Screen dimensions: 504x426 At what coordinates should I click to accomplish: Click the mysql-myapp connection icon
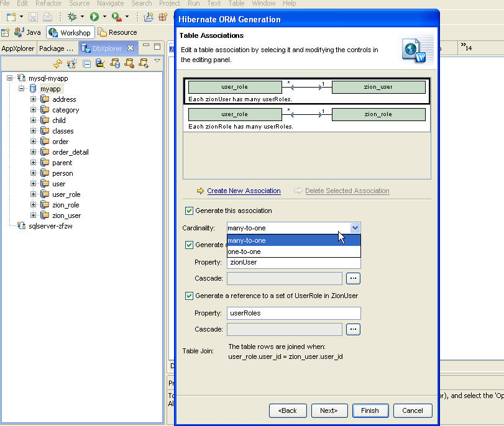pyautogui.click(x=21, y=78)
